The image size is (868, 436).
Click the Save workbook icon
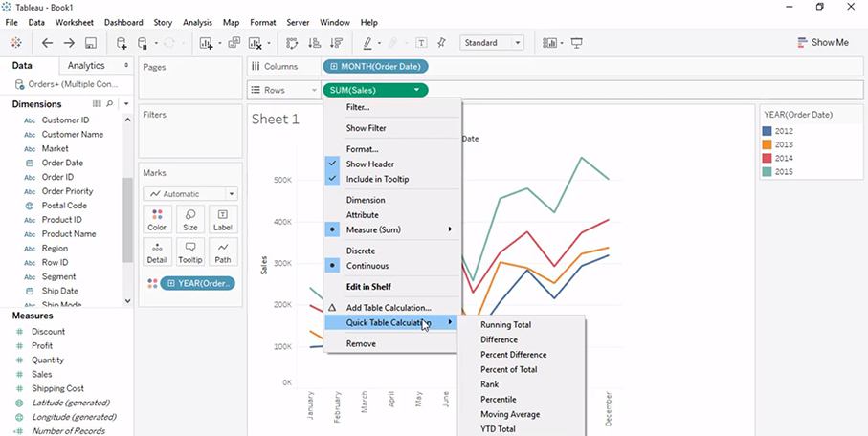[91, 43]
